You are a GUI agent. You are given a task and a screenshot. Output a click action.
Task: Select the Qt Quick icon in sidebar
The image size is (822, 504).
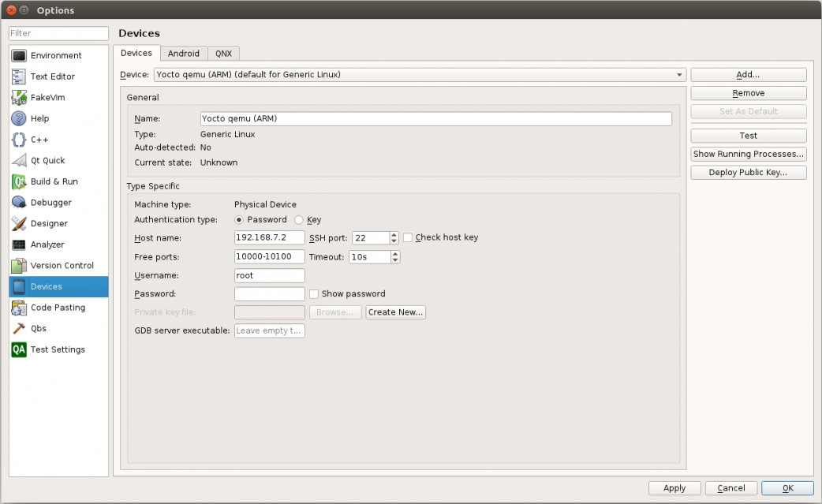[19, 160]
